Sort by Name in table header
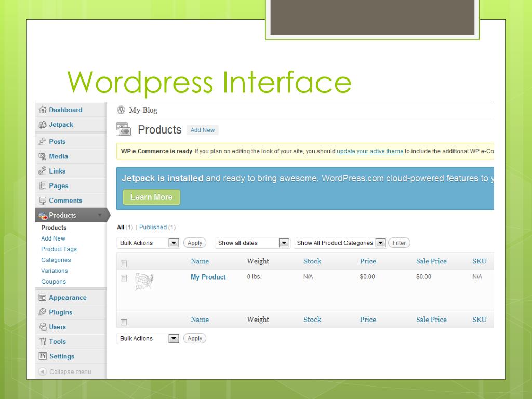The height and width of the screenshot is (399, 532). 199,261
